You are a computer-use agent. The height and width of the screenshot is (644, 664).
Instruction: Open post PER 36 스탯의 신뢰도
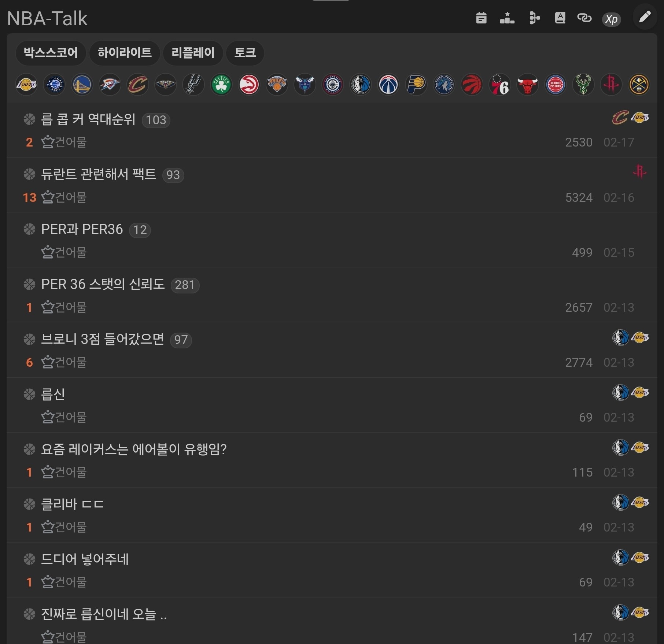[x=103, y=284]
